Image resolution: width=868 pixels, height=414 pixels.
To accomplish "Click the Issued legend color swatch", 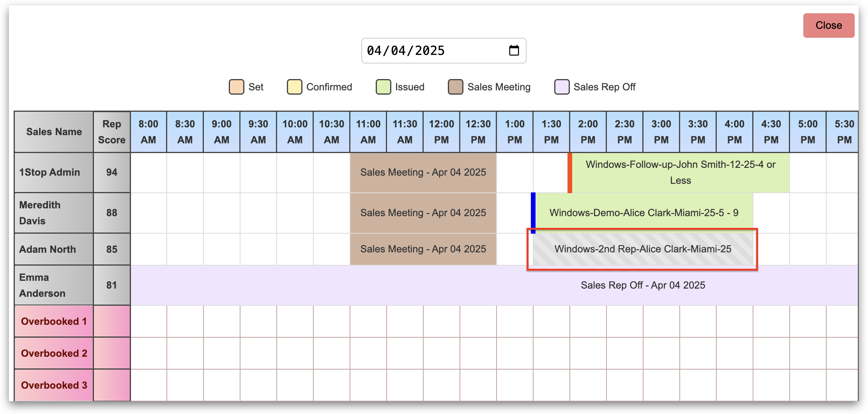I will 383,87.
